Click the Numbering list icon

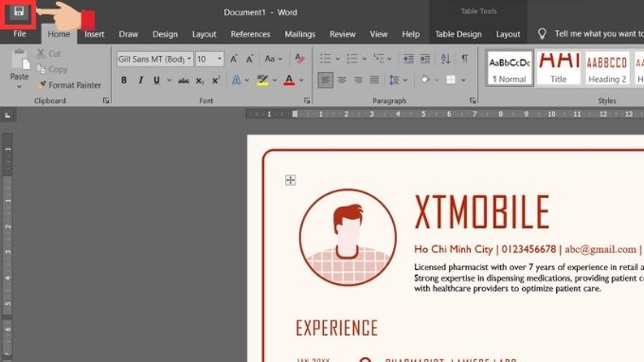click(x=352, y=59)
